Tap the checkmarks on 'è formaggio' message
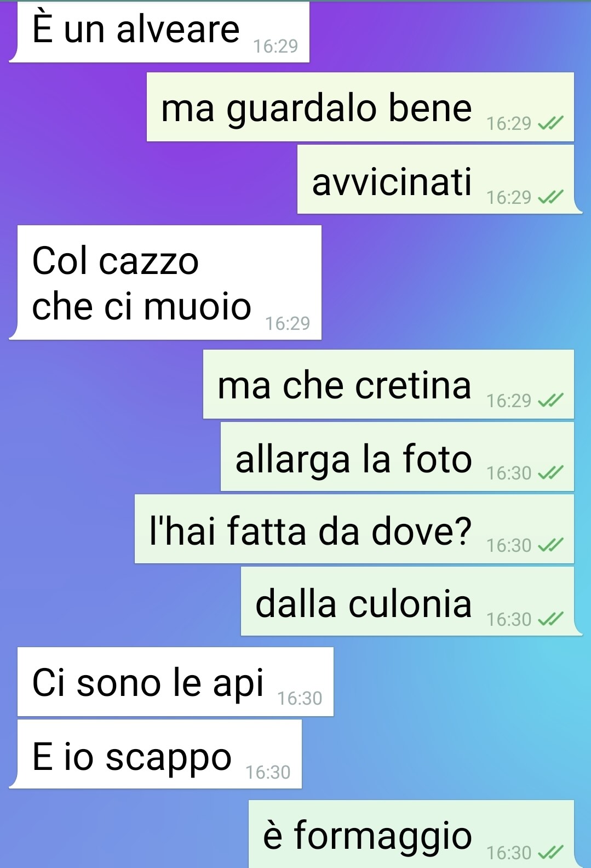The image size is (591, 868). tap(550, 853)
